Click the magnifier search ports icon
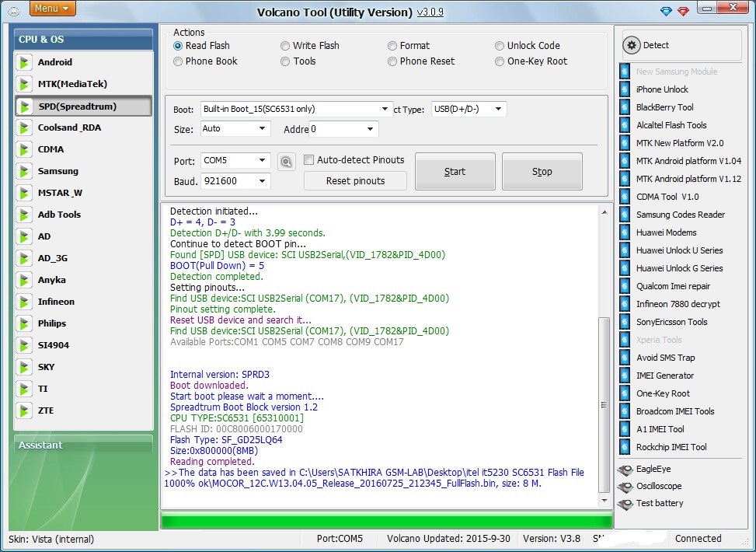Viewport: 756px width, 552px height. click(x=287, y=162)
